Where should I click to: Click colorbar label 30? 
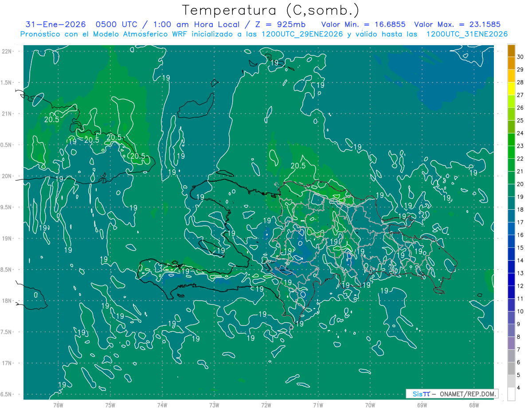click(520, 57)
